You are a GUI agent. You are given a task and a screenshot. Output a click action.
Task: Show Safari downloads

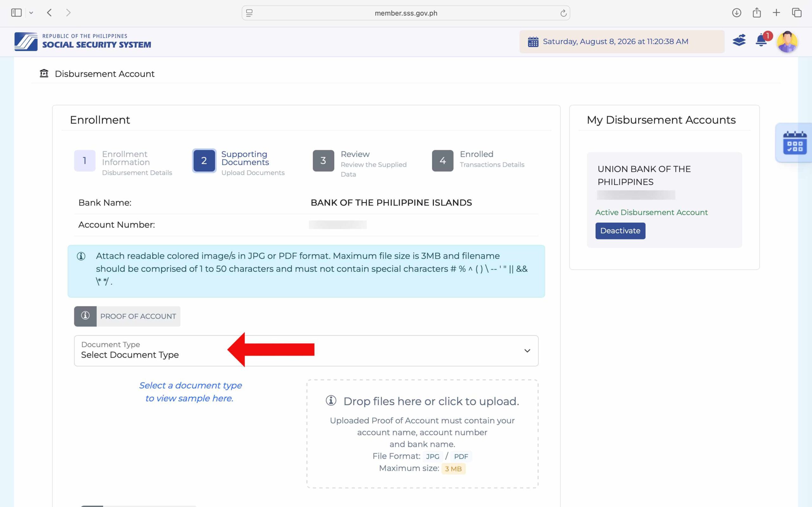(x=736, y=13)
